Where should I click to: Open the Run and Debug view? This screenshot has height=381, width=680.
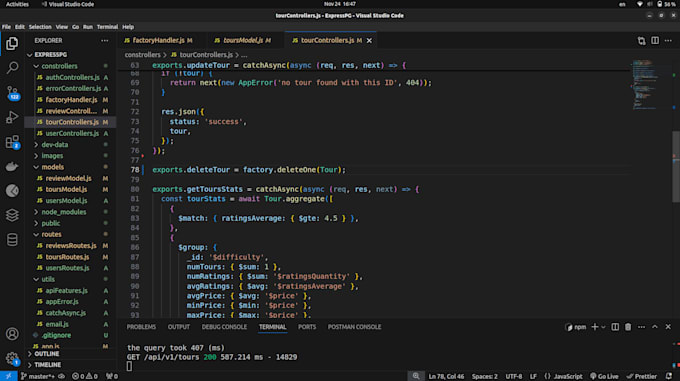pyautogui.click(x=12, y=117)
